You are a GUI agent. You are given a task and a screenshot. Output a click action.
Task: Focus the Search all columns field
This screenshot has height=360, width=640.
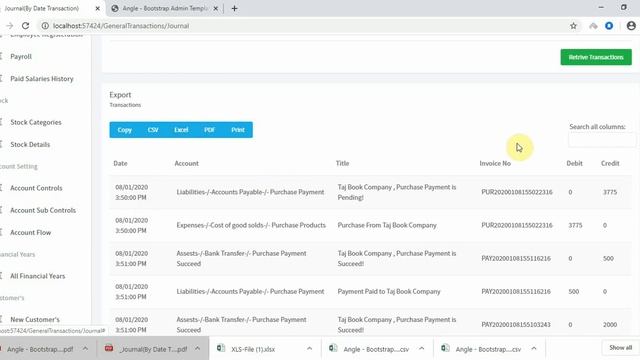click(x=602, y=140)
